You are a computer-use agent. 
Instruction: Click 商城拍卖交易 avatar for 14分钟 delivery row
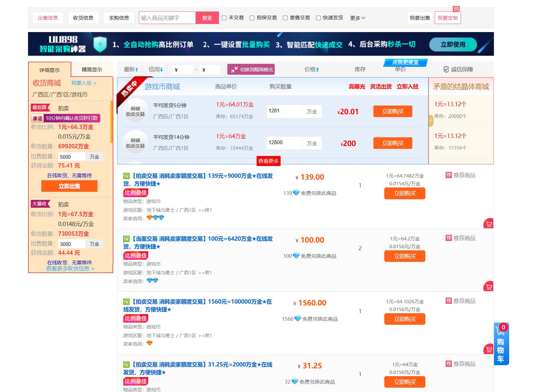[x=135, y=143]
